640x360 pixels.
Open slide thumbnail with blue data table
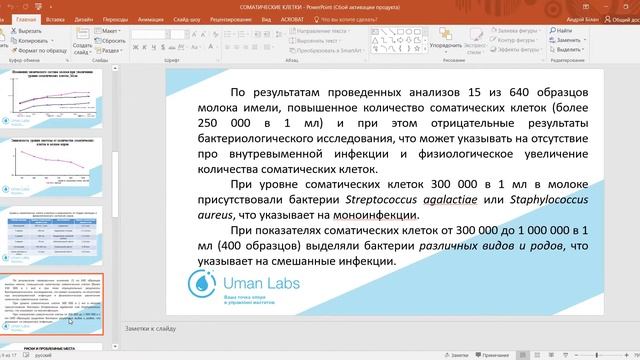[x=51, y=236]
